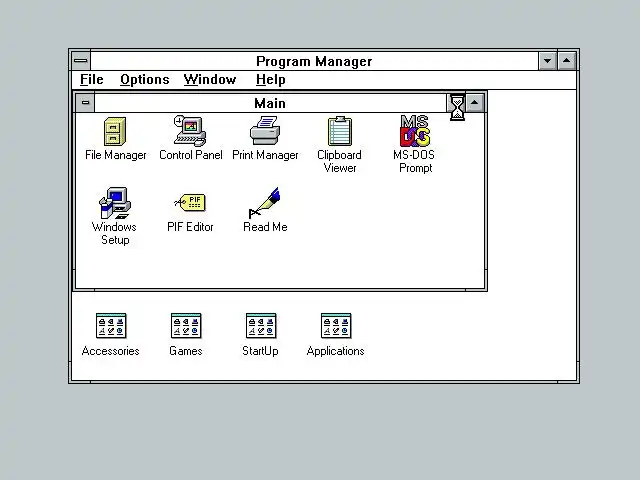This screenshot has width=640, height=480.
Task: Select the Read Me icon
Action: point(264,203)
